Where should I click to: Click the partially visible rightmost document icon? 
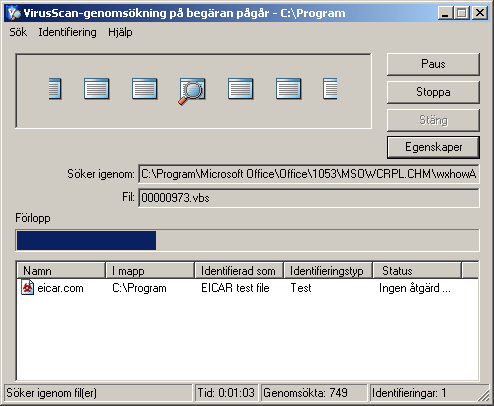tap(330, 89)
